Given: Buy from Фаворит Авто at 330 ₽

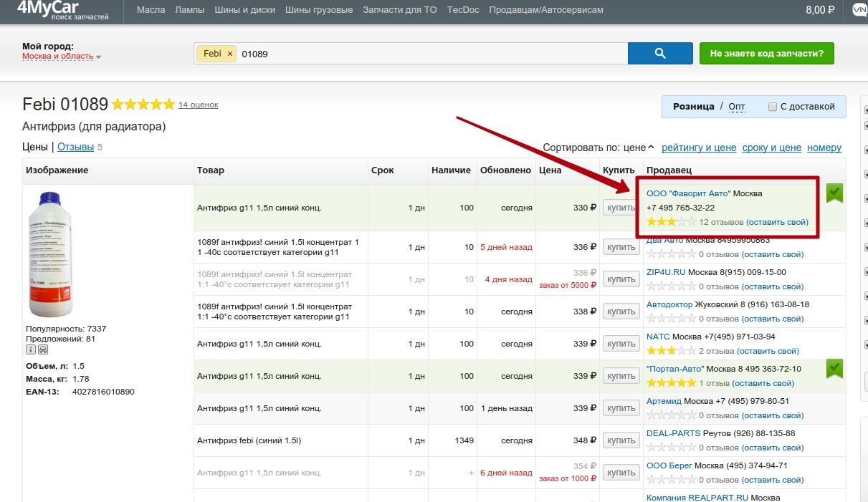Looking at the screenshot, I should click(620, 208).
